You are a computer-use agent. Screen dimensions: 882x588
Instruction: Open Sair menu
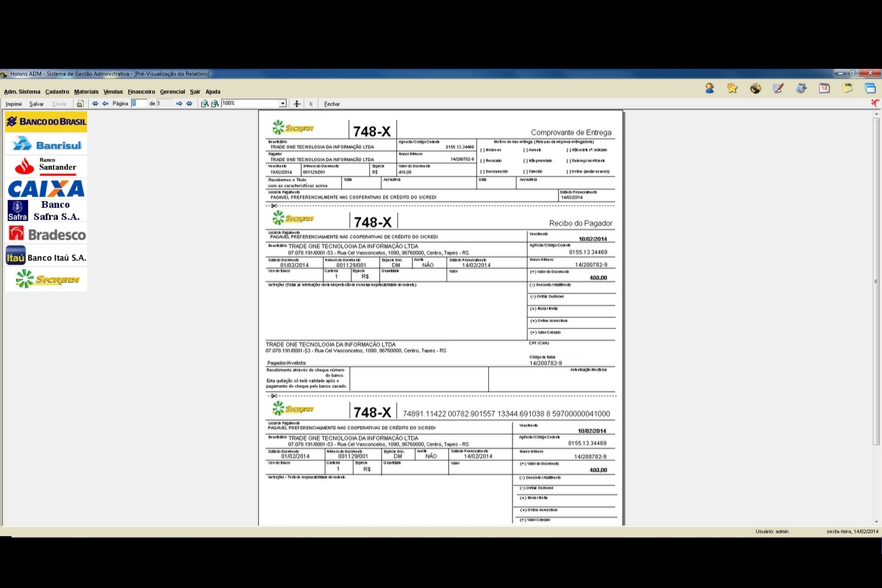(x=195, y=92)
